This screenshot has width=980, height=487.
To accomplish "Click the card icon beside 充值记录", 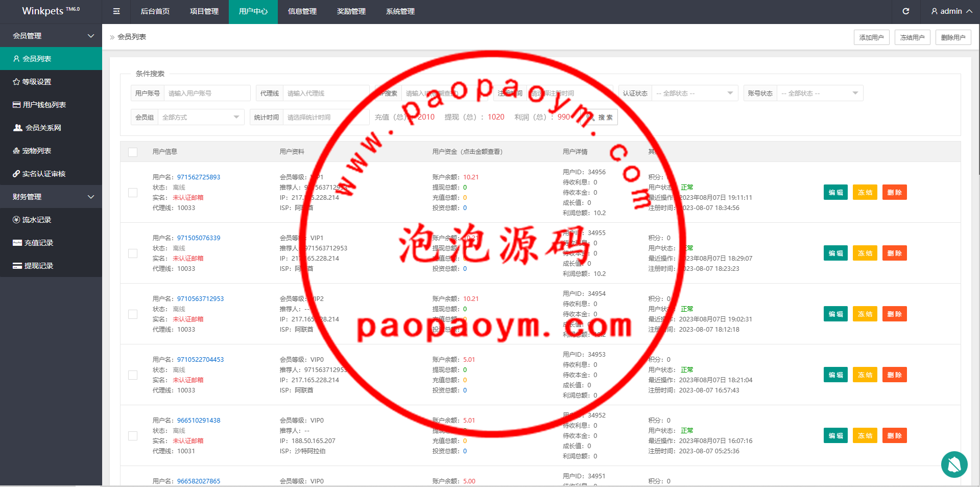I will coord(17,243).
